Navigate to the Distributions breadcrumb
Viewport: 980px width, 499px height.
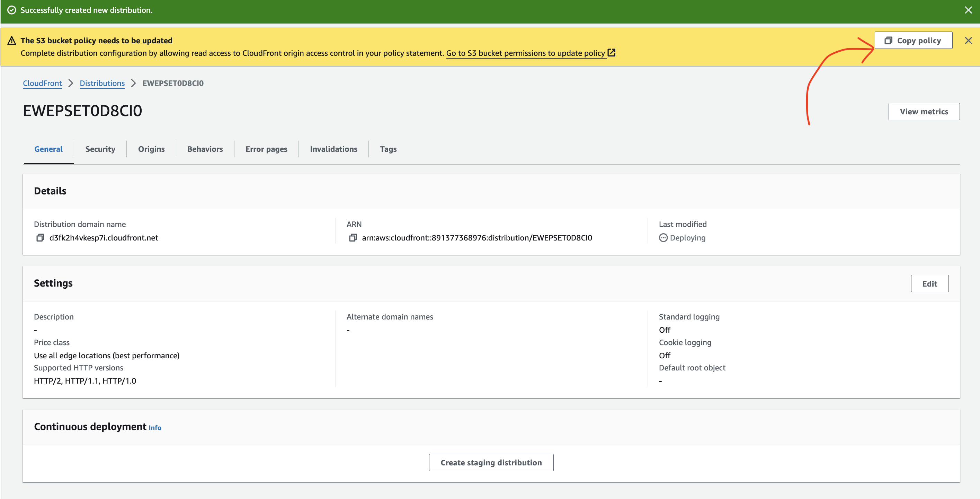(x=102, y=84)
